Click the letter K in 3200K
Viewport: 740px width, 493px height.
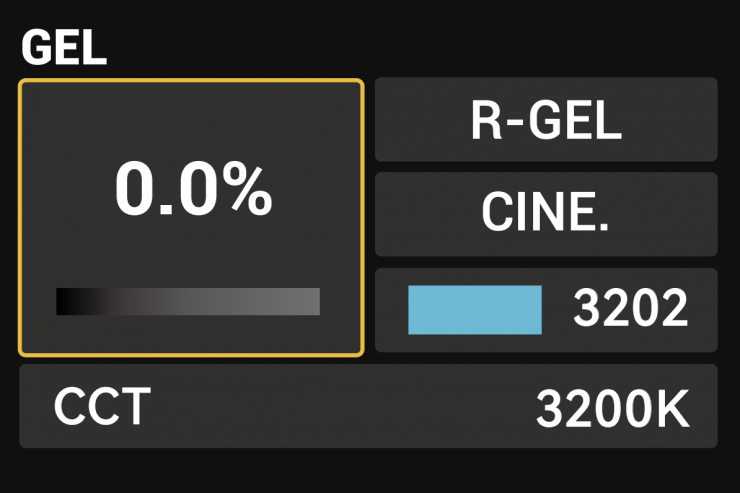673,407
